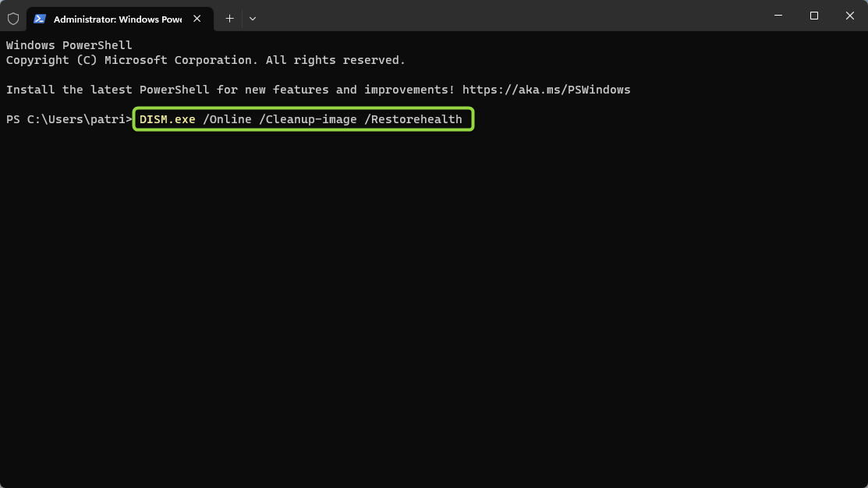Click the /Cleanup-image parameter text
This screenshot has height=488, width=868.
click(x=308, y=119)
